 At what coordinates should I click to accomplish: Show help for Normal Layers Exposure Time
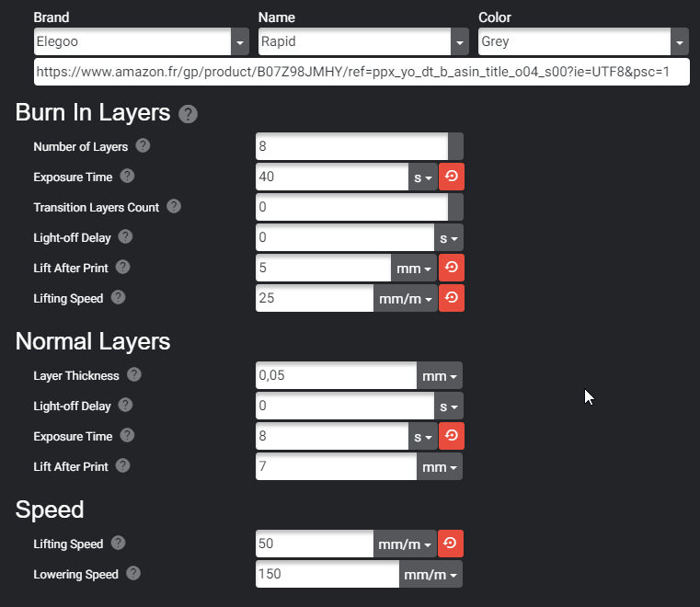click(x=127, y=435)
